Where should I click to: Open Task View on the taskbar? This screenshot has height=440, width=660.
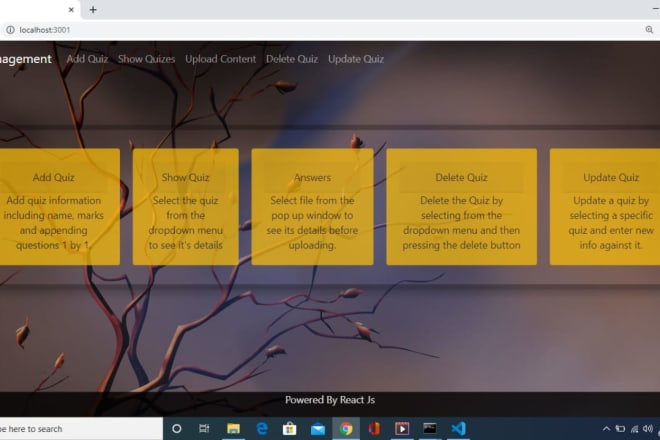tap(204, 429)
